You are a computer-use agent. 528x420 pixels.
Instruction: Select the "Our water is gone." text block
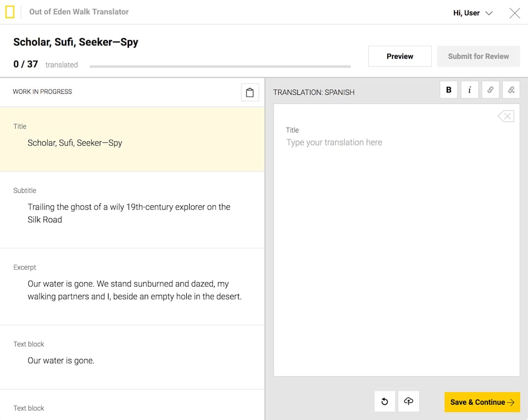[x=132, y=357]
